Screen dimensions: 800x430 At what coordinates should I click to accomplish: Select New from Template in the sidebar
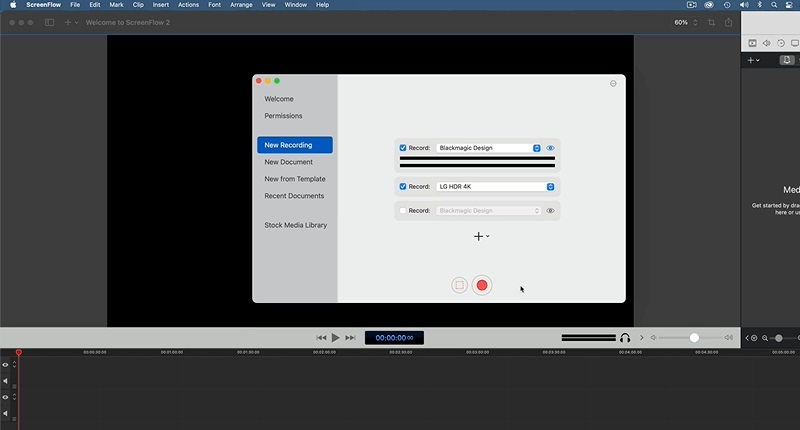295,179
